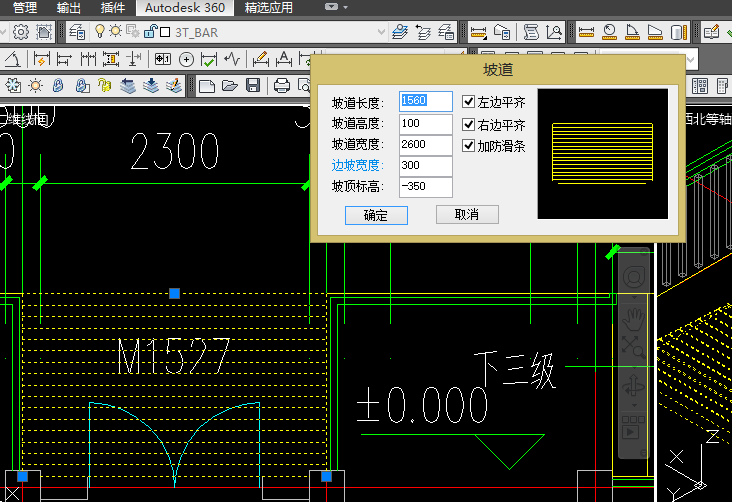The image size is (732, 502).
Task: Select the Angular dimension tool
Action: (x=13, y=59)
